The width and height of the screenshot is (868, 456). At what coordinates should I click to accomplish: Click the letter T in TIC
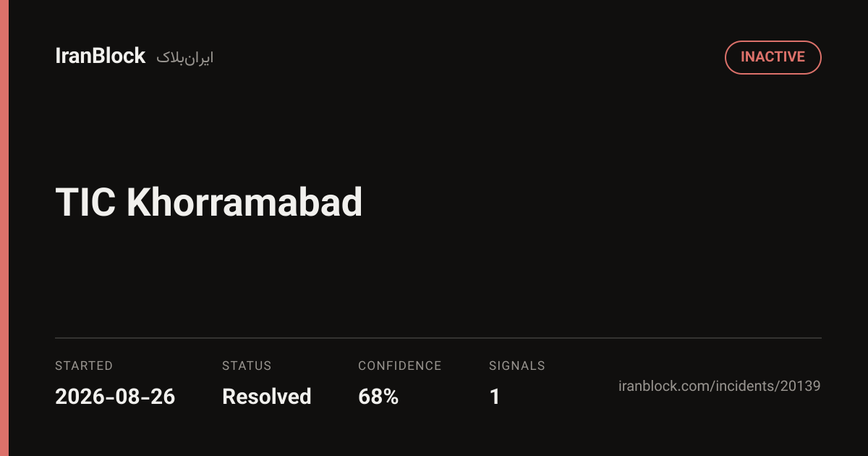click(64, 203)
